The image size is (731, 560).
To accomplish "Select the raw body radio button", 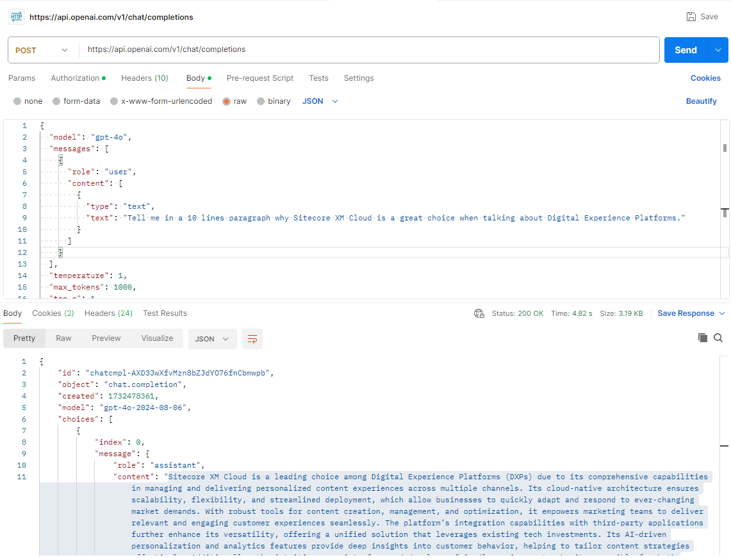I will click(226, 101).
